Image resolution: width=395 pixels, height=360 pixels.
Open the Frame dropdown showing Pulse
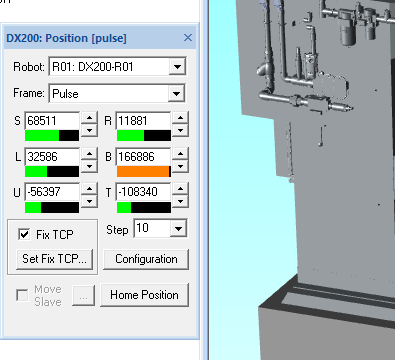[x=176, y=93]
